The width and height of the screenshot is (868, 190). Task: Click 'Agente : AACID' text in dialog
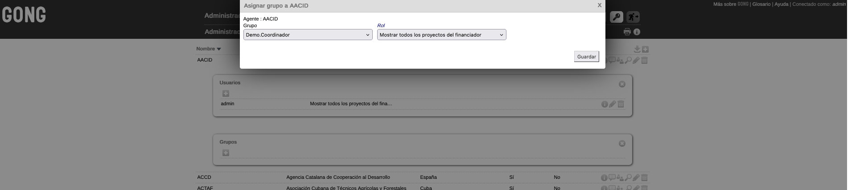[260, 19]
